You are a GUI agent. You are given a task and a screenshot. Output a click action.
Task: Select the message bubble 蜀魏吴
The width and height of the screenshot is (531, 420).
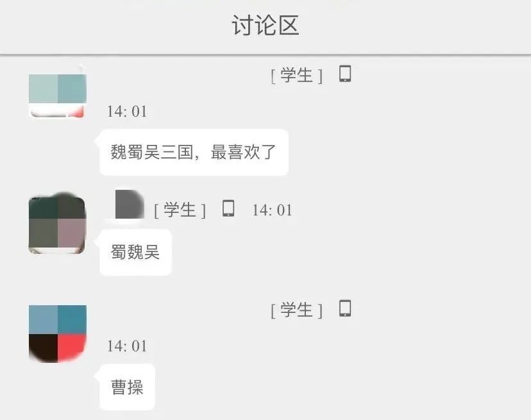click(x=135, y=252)
